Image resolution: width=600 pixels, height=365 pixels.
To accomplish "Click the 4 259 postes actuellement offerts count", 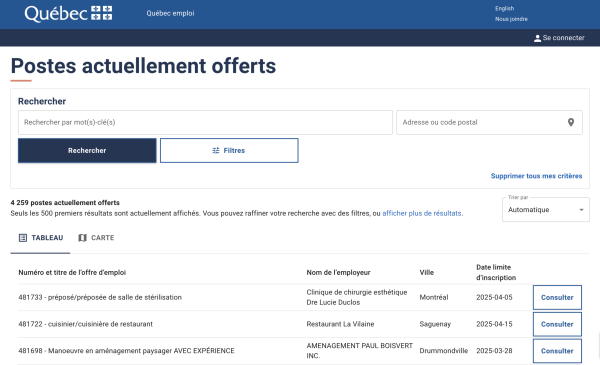I will (65, 203).
